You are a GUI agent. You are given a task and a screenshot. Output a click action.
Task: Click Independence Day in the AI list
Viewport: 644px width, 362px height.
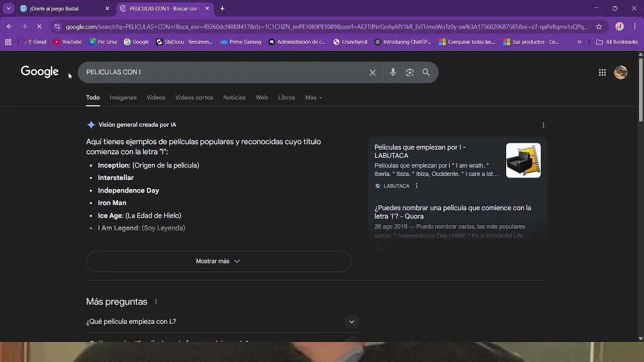click(x=128, y=191)
